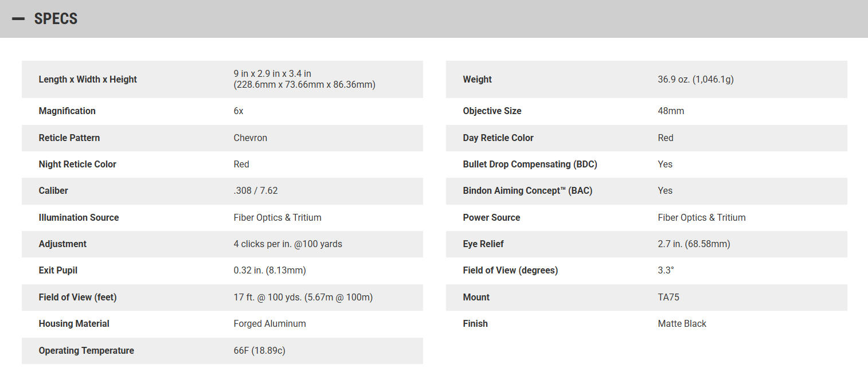The image size is (868, 387).
Task: Click the Adjustment 4 clicks per in. value
Action: (x=287, y=244)
